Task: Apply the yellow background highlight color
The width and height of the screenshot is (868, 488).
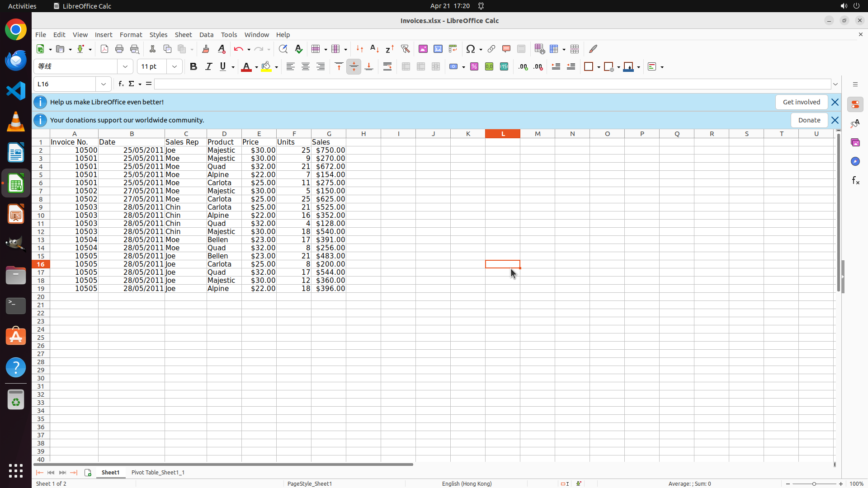Action: (x=266, y=67)
